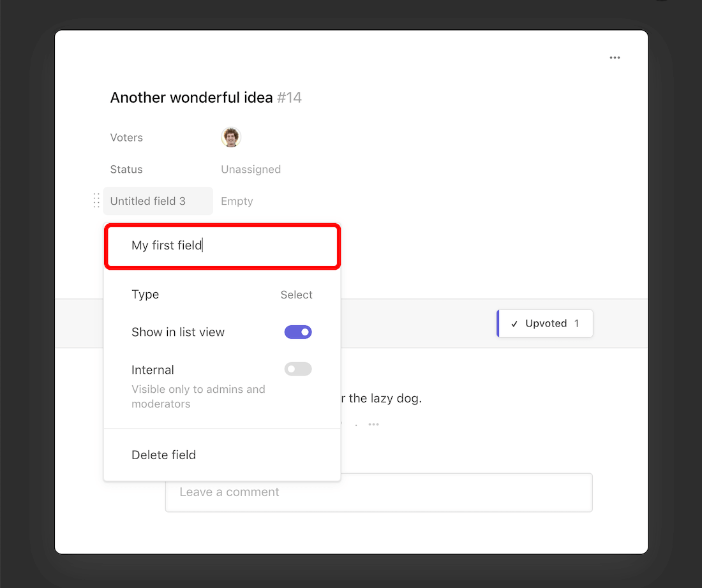Choose Delete field in the field menu

click(163, 455)
